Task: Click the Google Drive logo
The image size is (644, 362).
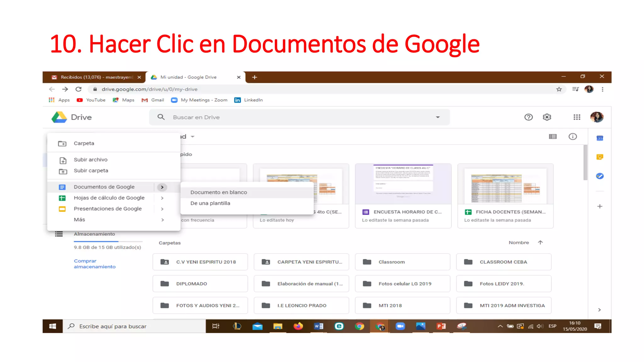Action: [59, 117]
